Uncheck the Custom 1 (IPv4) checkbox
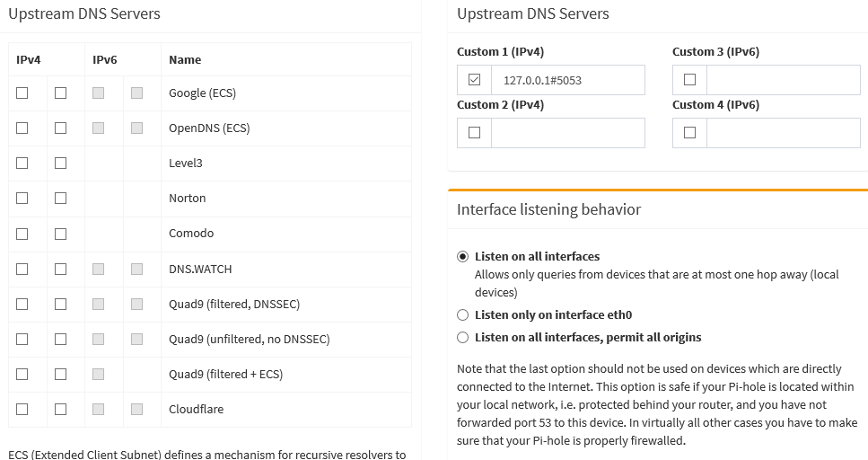 click(474, 80)
